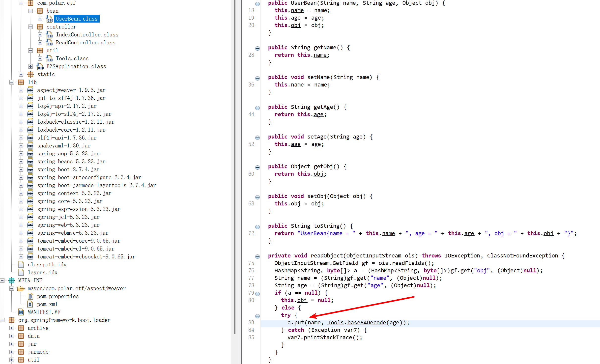Screen dimensions: 600x364
Task: Select ReadController.class in the tree
Action: tap(86, 43)
